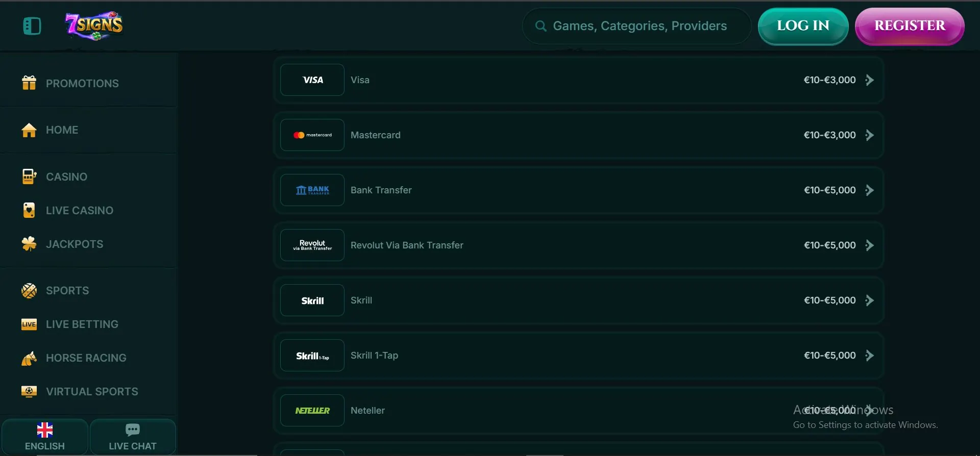Image resolution: width=980 pixels, height=456 pixels.
Task: Click the Visa logo tile
Action: (312, 80)
